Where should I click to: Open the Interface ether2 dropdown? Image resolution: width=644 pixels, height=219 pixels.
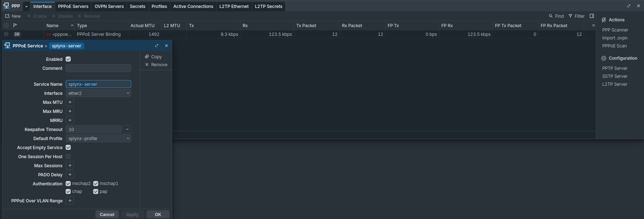pyautogui.click(x=98, y=93)
